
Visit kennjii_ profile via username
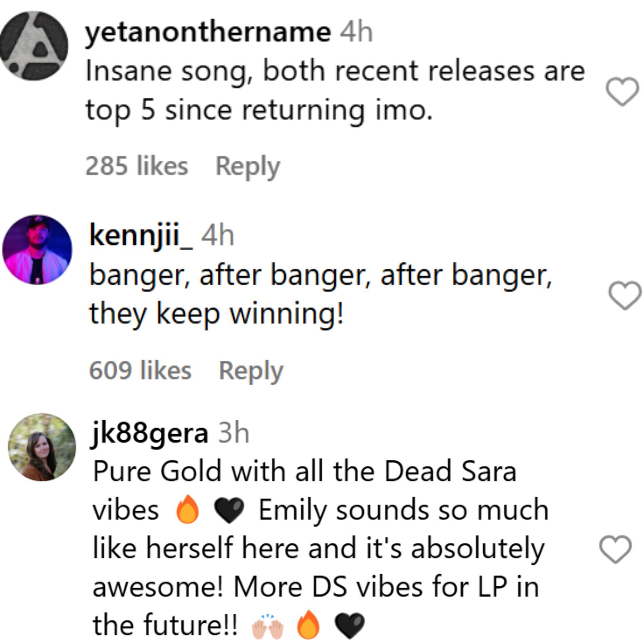click(x=141, y=237)
